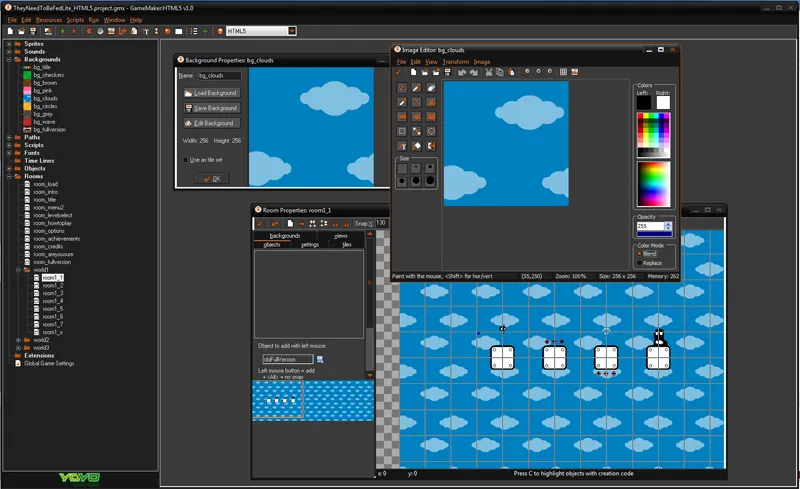Screen dimensions: 800x489
Task: Select the Replace color mode
Action: point(640,263)
